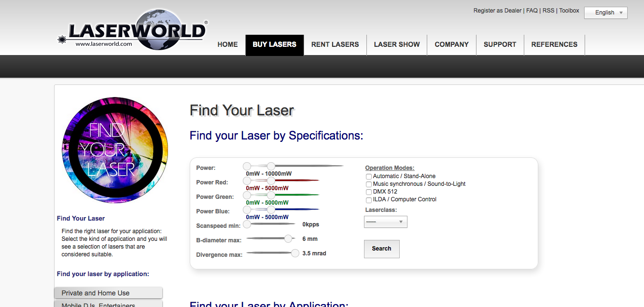Click the Power slider maximum handle
644x307 pixels.
coord(271,166)
